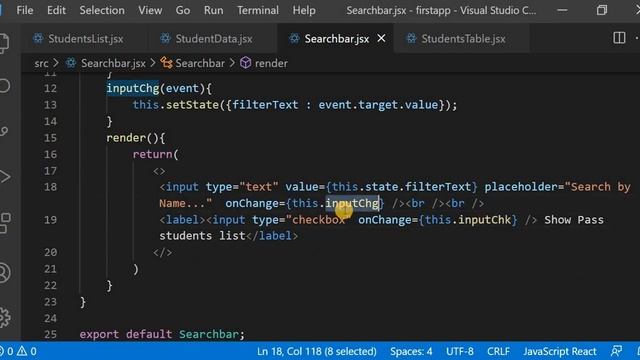Click the method cube icon in breadcrumb
The image size is (640, 360).
(x=245, y=63)
